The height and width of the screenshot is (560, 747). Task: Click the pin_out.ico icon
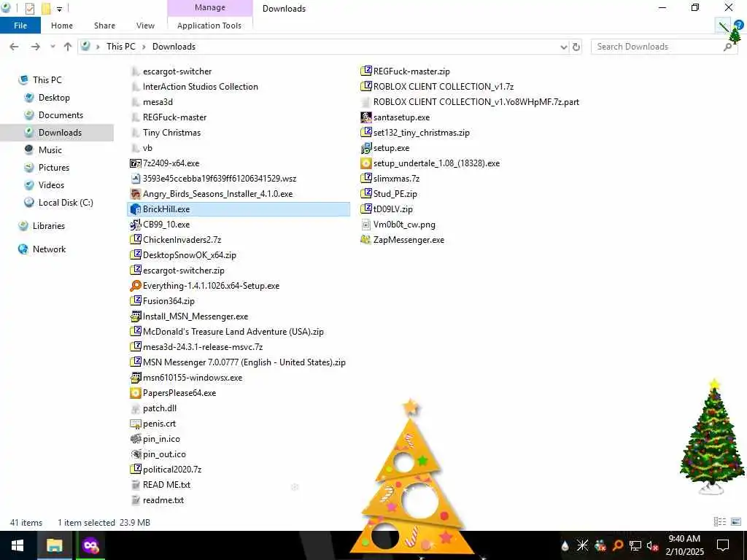pos(135,454)
